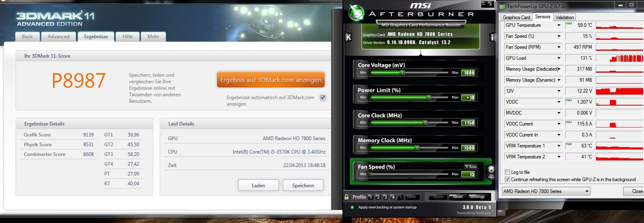Image resolution: width=644 pixels, height=223 pixels.
Task: Click the Power Limit value field +10
Action: click(x=469, y=97)
